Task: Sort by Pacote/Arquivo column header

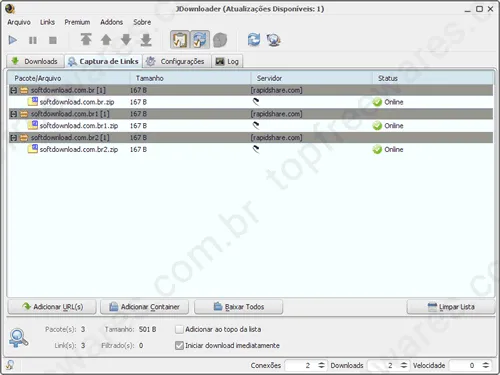Action: click(x=69, y=78)
